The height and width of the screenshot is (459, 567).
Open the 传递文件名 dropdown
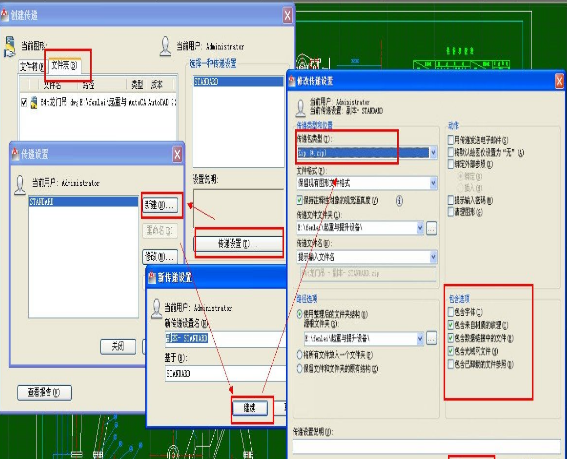click(433, 257)
